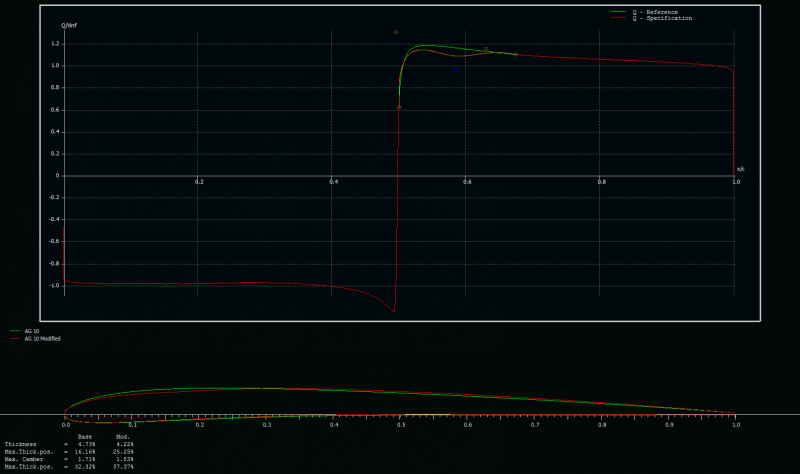Click the Thickness row in the data table
This screenshot has height=474, width=800.
point(20,443)
